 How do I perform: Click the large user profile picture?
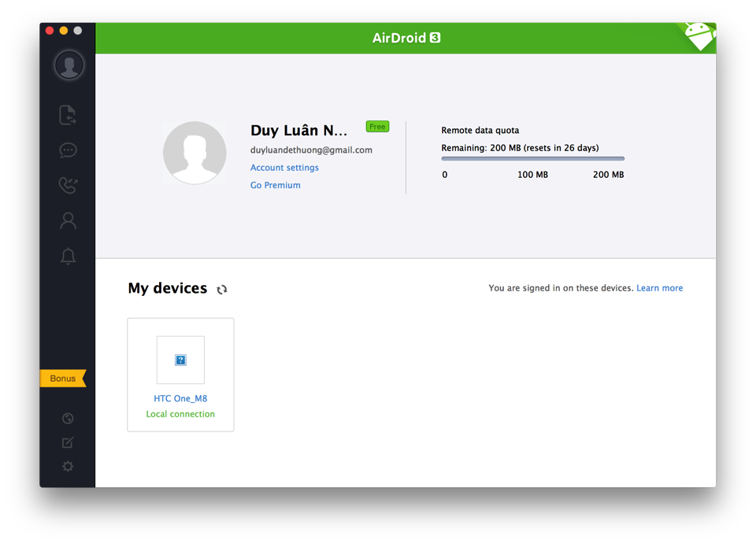pos(195,153)
